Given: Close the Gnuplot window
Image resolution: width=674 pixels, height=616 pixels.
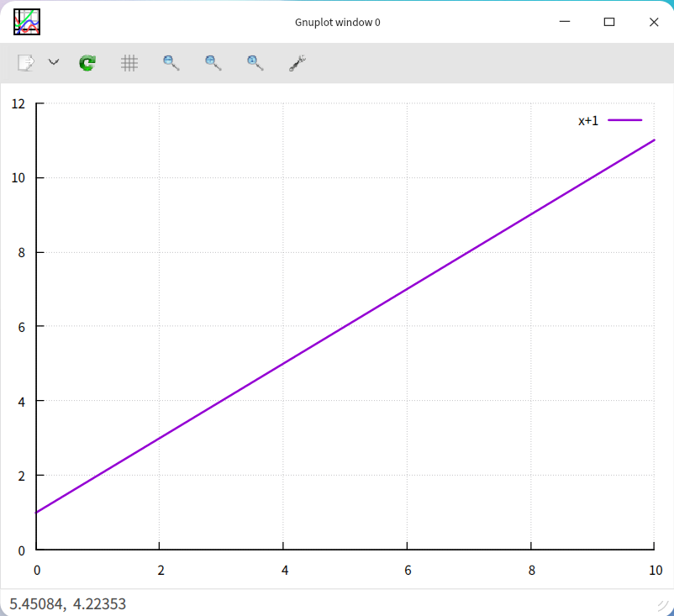Looking at the screenshot, I should pos(654,22).
